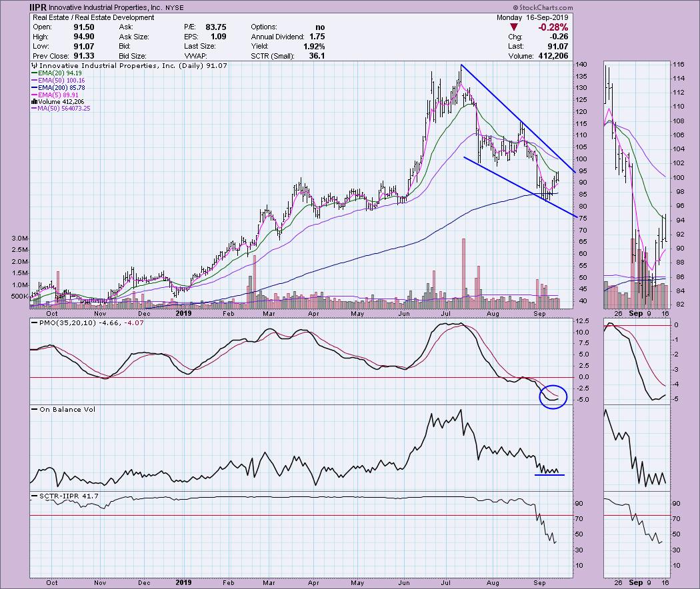The width and height of the screenshot is (700, 589).
Task: Click the SCTR-IIPR 41.7 label
Action: pyautogui.click(x=69, y=496)
